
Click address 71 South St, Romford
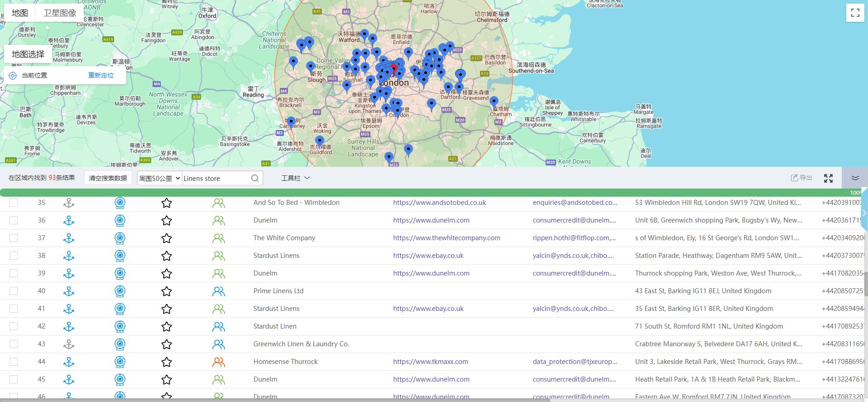[x=709, y=326]
